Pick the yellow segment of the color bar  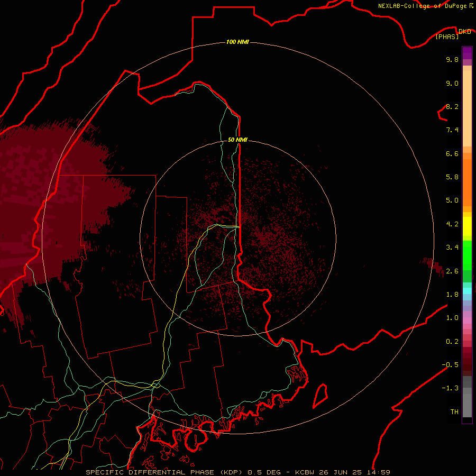click(467, 226)
